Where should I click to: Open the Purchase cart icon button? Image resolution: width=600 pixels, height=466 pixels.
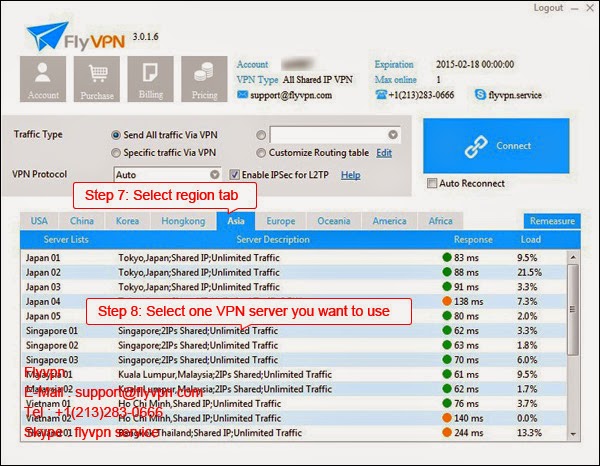[x=97, y=79]
